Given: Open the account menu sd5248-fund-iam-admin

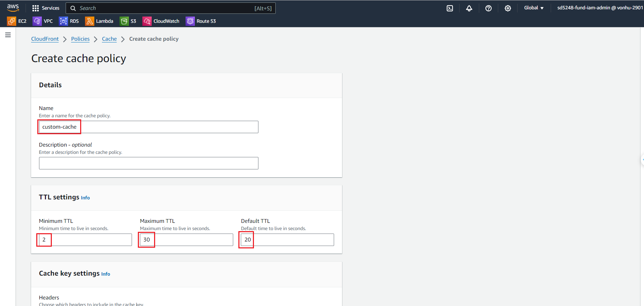Looking at the screenshot, I should click(x=599, y=8).
